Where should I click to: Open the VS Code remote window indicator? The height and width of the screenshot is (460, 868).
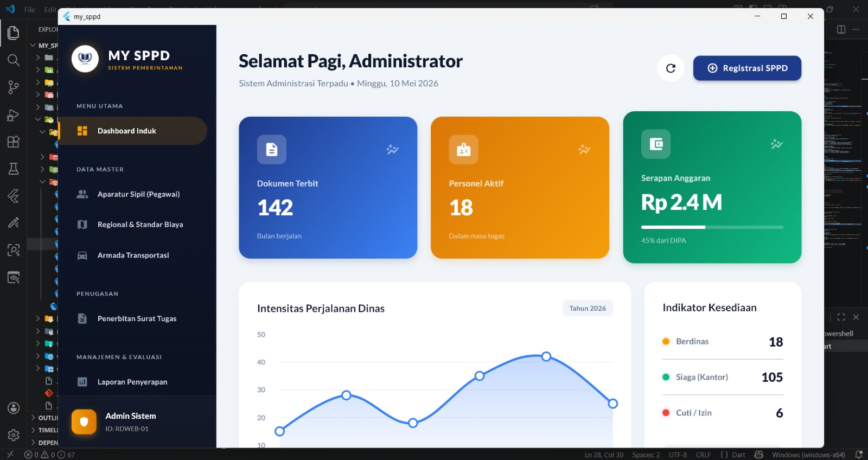point(10,455)
